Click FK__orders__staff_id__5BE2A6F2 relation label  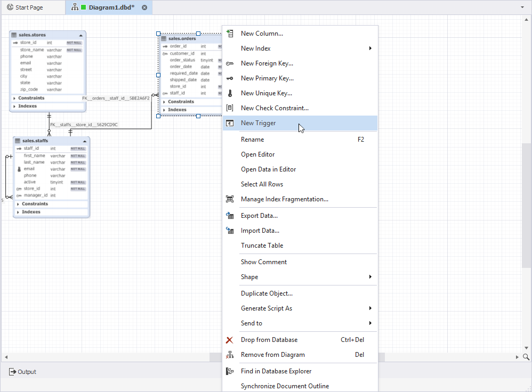[116, 99]
